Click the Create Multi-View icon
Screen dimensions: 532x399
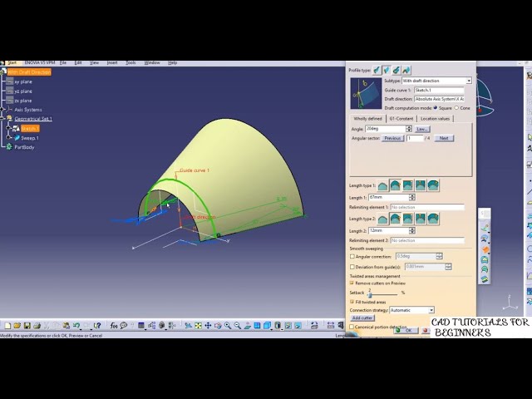pos(257,326)
